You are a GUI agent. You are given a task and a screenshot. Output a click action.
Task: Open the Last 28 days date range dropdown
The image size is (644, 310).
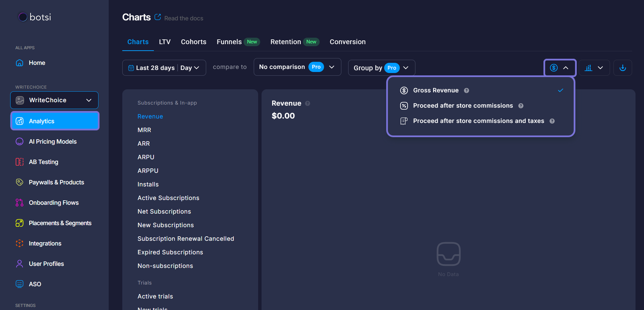tap(164, 68)
